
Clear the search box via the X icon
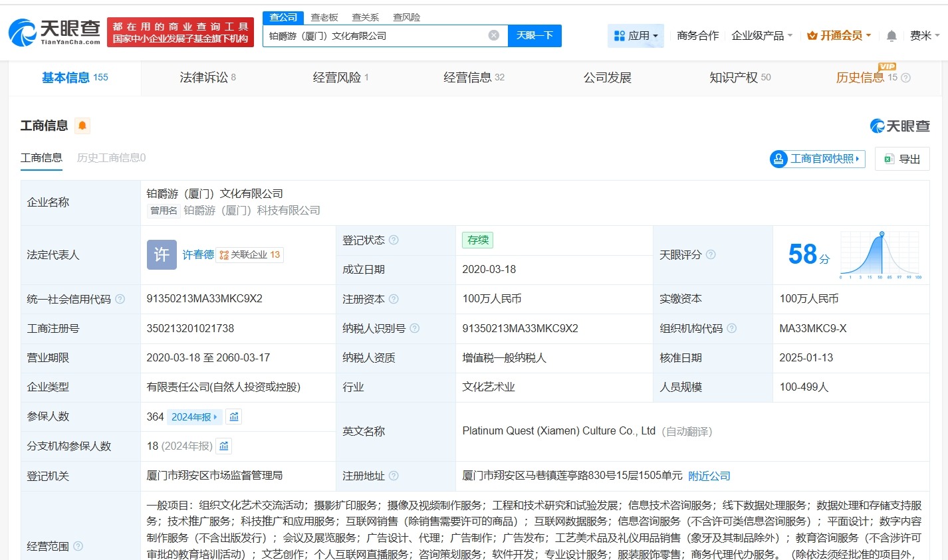(493, 36)
